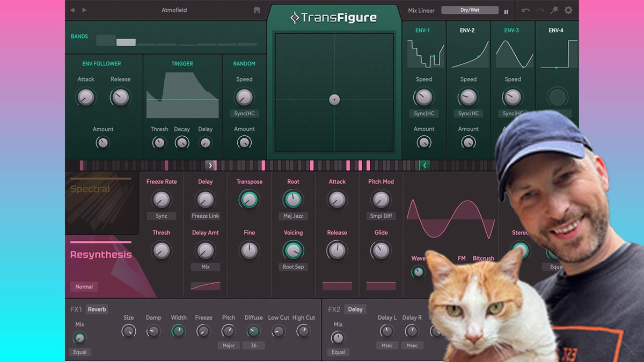Screen dimensions: 644x362
Task: Click the Major button under reverb Pitch
Action: (x=229, y=345)
